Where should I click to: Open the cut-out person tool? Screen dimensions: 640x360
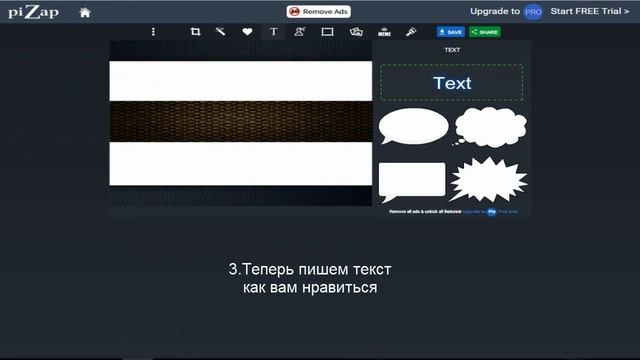pos(300,32)
